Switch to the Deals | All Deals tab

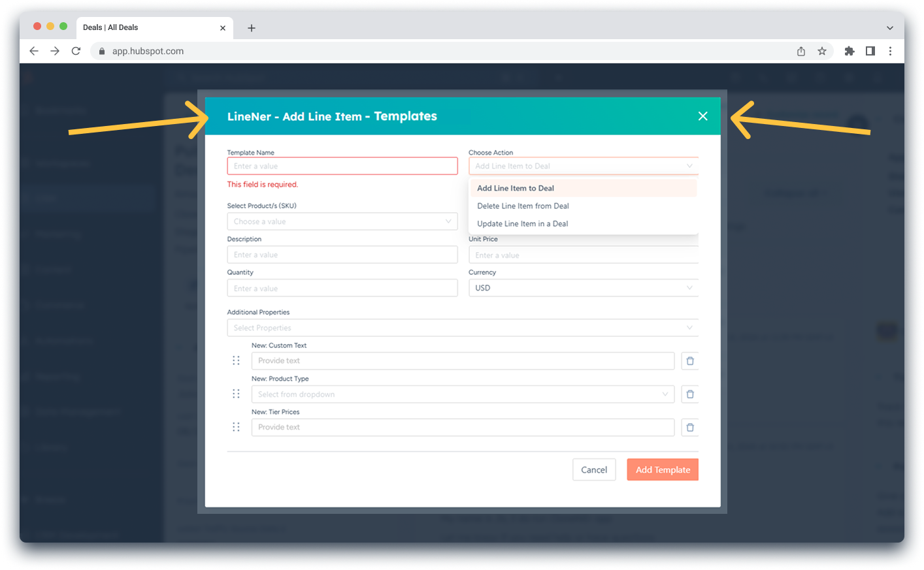tap(154, 27)
